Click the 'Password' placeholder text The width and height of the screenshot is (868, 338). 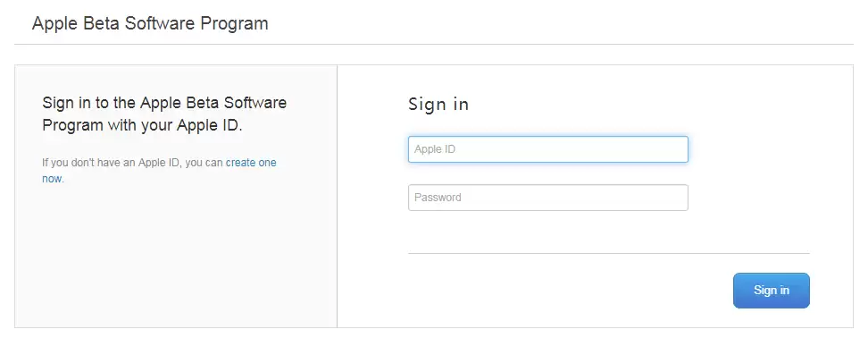(438, 198)
